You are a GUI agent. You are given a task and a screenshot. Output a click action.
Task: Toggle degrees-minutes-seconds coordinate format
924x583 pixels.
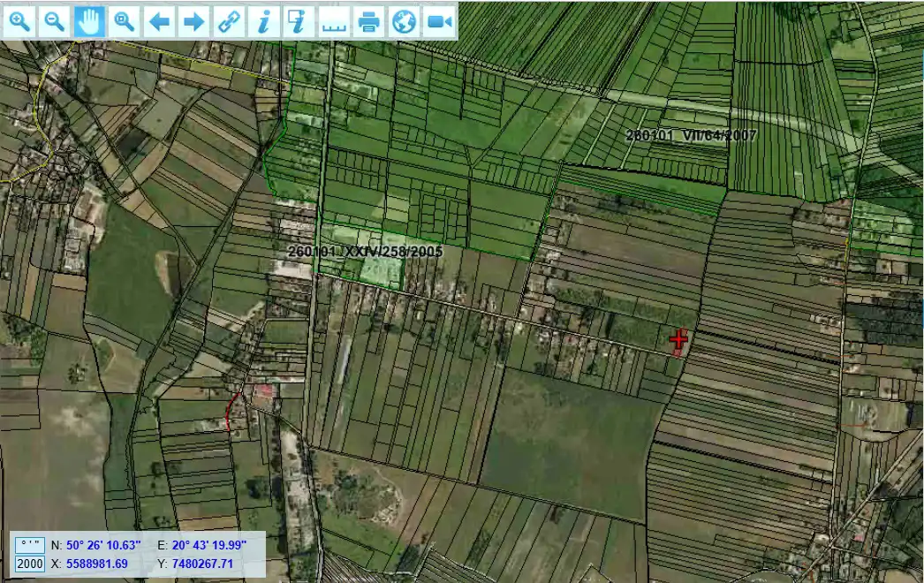pyautogui.click(x=29, y=545)
